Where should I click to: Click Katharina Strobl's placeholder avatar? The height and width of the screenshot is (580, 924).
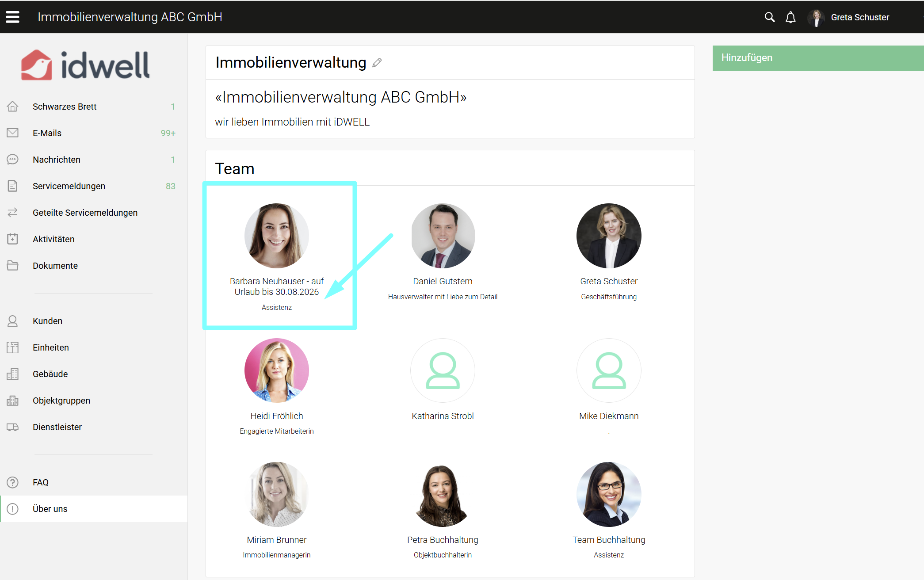[x=443, y=370]
